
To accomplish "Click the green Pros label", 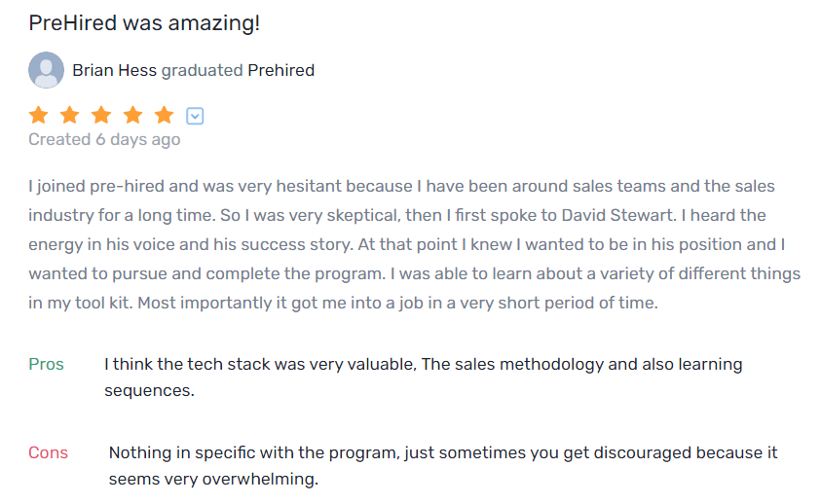I will (46, 364).
